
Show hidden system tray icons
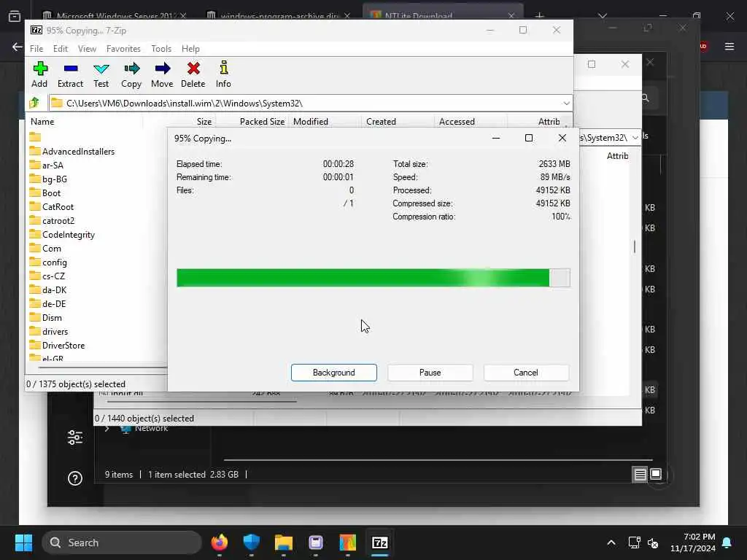click(611, 542)
